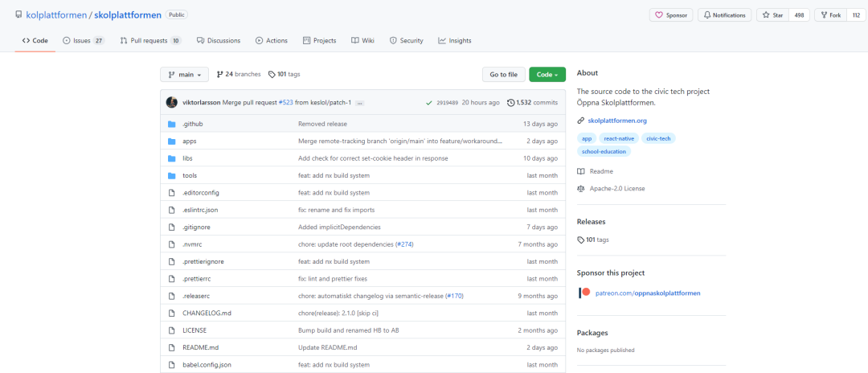The image size is (868, 373).
Task: Open the skolplattformen repository name link
Action: pyautogui.click(x=128, y=15)
